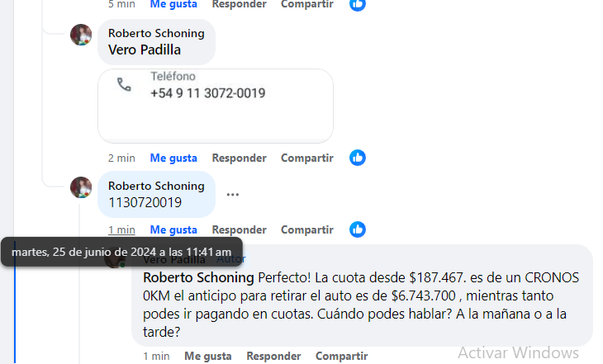
Task: Click the phone icon in the Teléfono card
Action: (124, 84)
